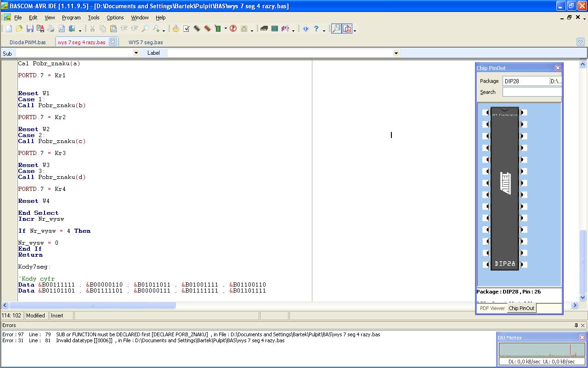Run the Syntax Check toolbar icon
The image size is (588, 368).
point(187,29)
